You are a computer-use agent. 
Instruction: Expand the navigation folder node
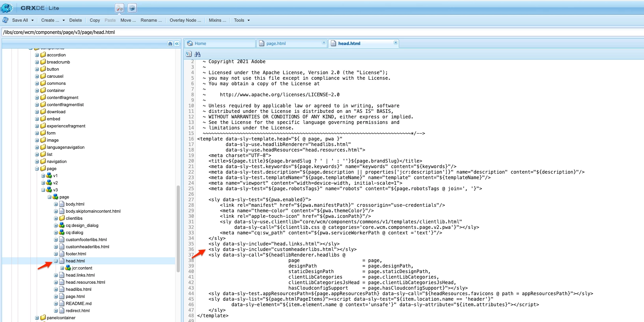(x=37, y=161)
